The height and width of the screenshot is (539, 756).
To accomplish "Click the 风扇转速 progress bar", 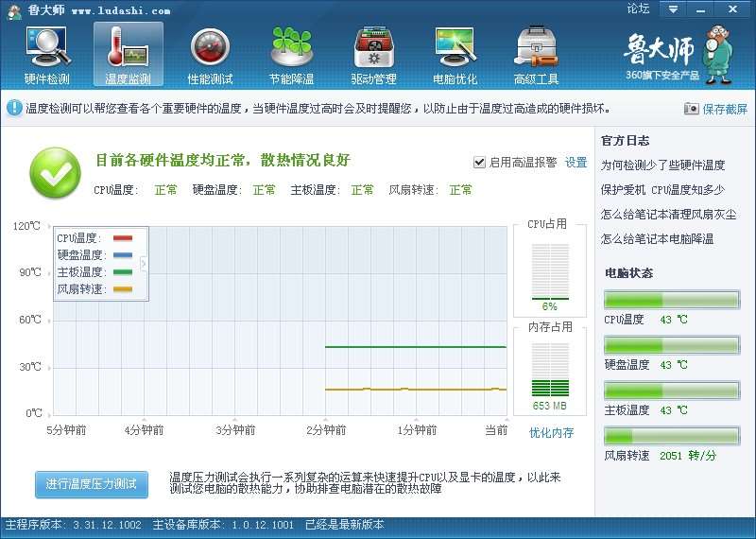I will click(672, 436).
